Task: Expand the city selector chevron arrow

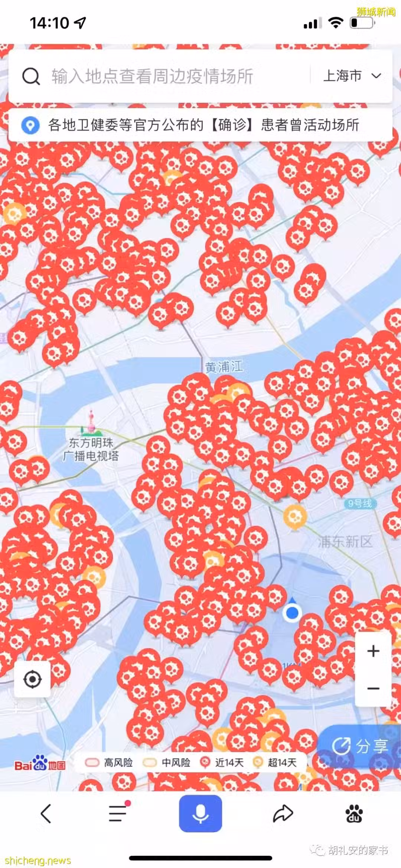Action: click(x=376, y=76)
